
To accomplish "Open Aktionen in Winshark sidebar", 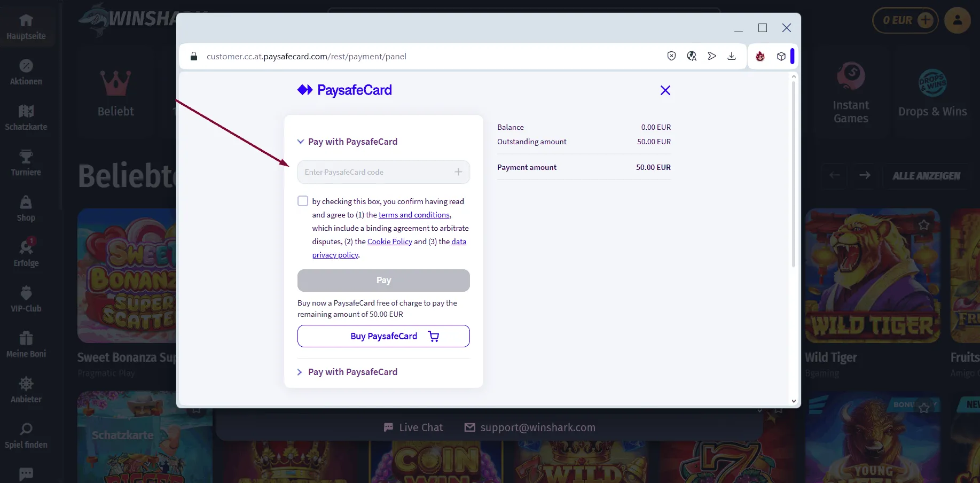I will click(x=26, y=72).
